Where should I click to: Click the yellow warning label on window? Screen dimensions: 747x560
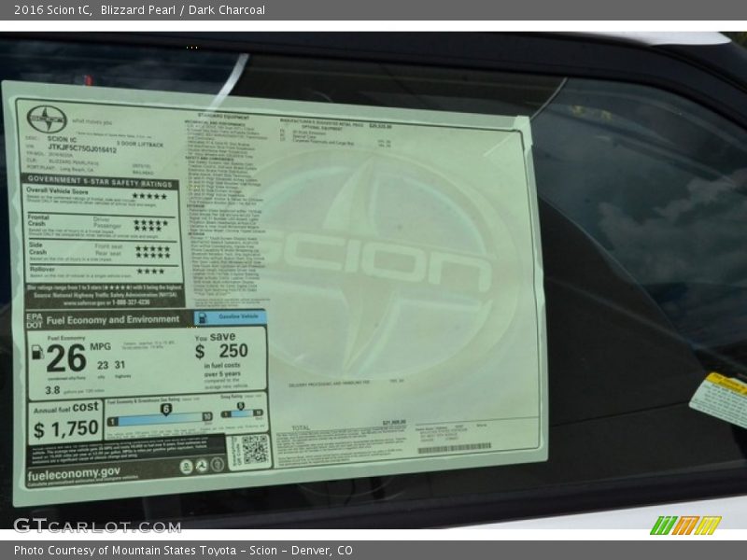pyautogui.click(x=719, y=400)
